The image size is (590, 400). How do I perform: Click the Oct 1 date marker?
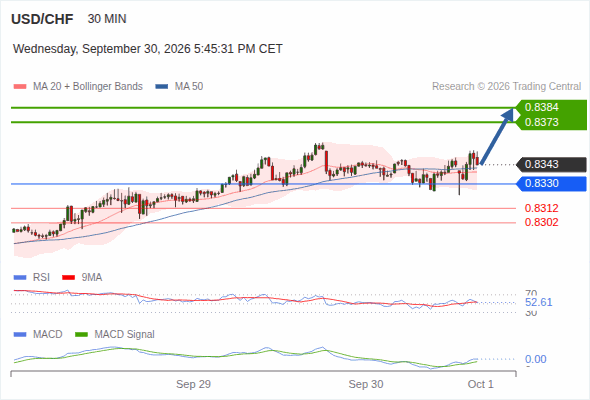480,384
